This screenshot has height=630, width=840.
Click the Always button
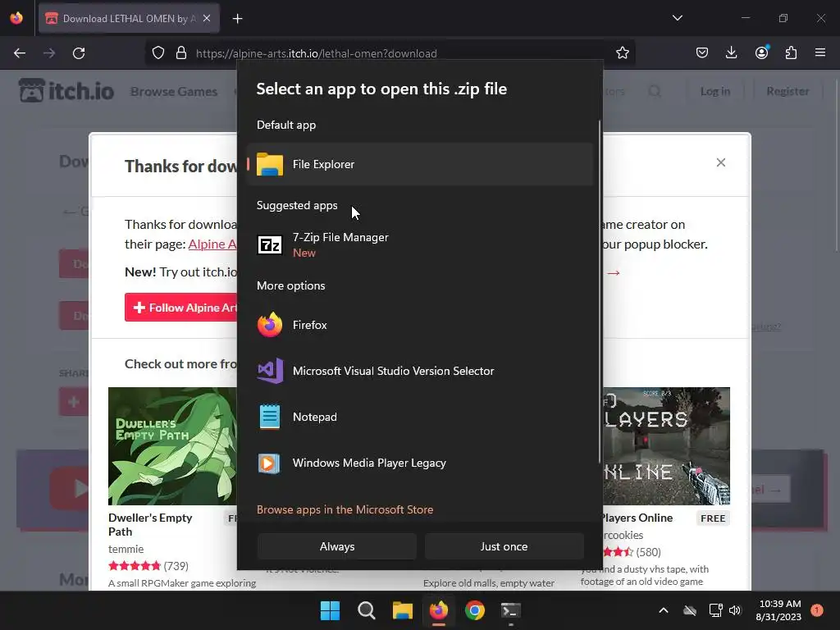pyautogui.click(x=337, y=546)
